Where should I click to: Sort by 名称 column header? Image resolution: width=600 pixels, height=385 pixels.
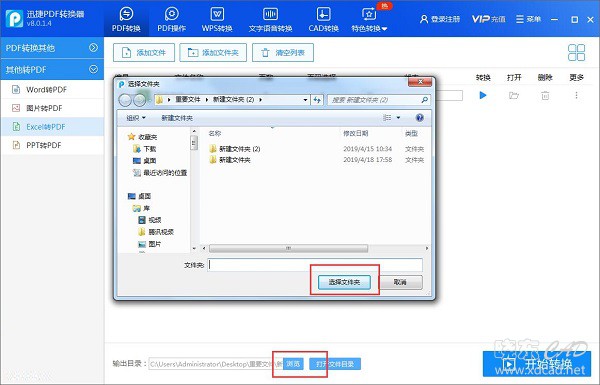click(214, 133)
